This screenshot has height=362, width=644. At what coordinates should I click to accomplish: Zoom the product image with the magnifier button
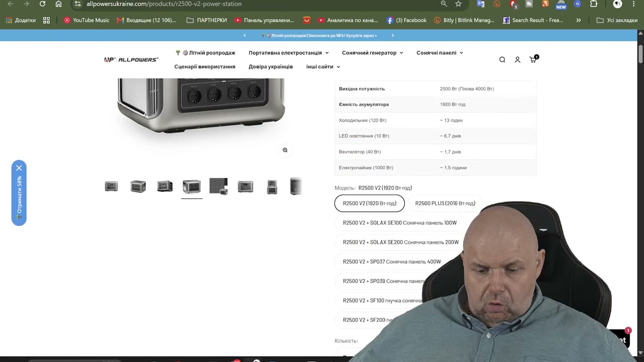[x=285, y=150]
